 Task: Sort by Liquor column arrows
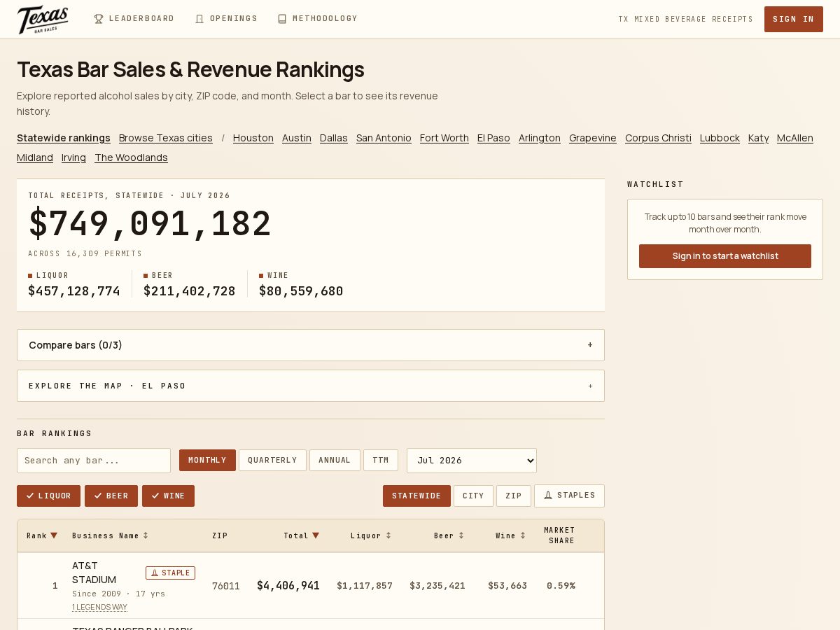pos(388,535)
